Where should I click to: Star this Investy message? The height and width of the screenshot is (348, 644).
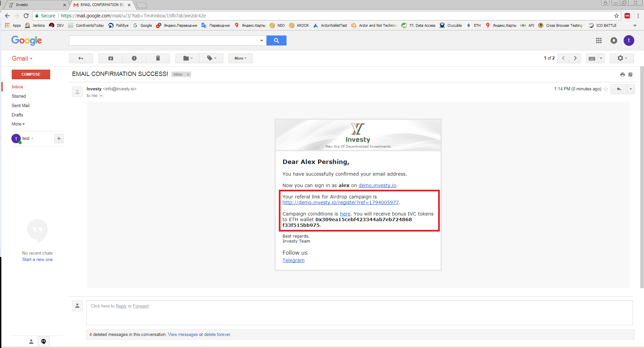(606, 89)
